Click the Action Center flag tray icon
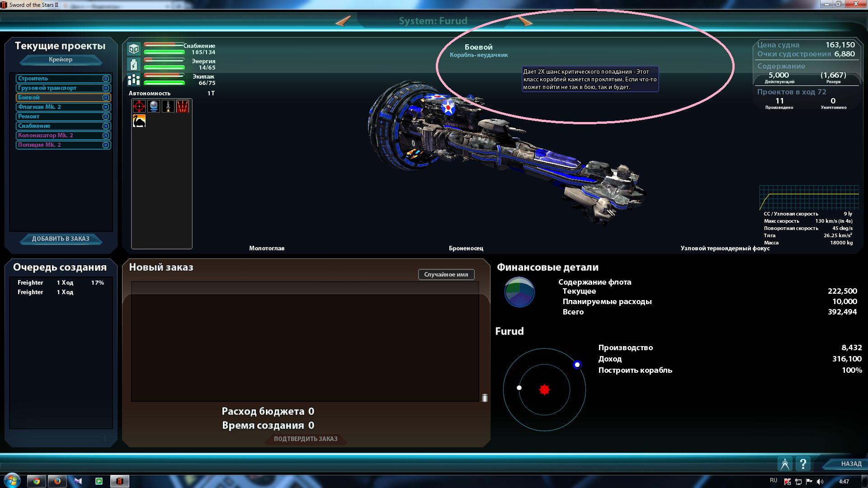The width and height of the screenshot is (868, 488). [x=809, y=482]
